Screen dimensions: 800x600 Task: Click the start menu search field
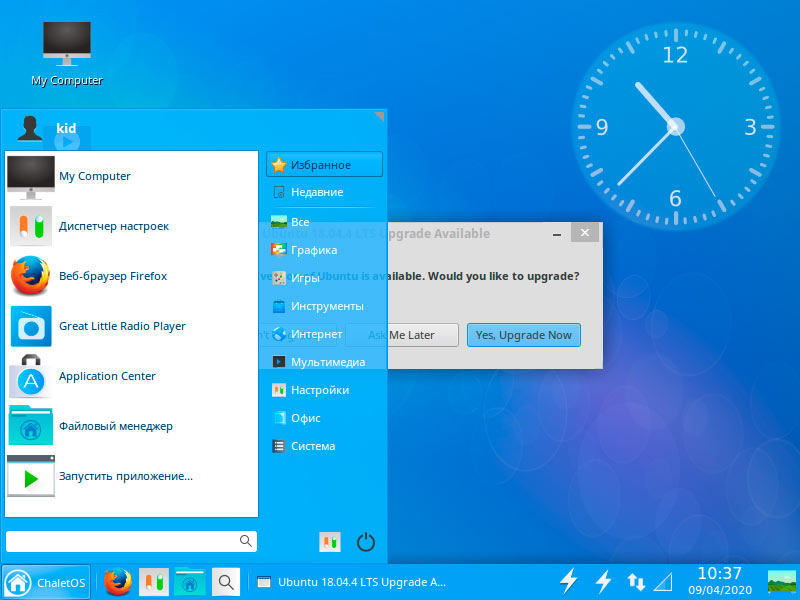pyautogui.click(x=131, y=541)
